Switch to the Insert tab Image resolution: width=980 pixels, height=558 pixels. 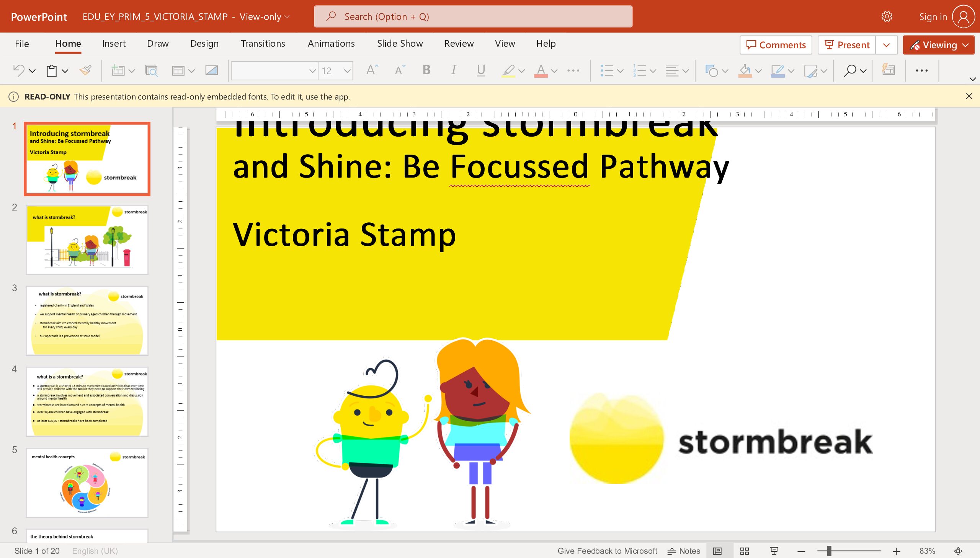[x=113, y=44]
